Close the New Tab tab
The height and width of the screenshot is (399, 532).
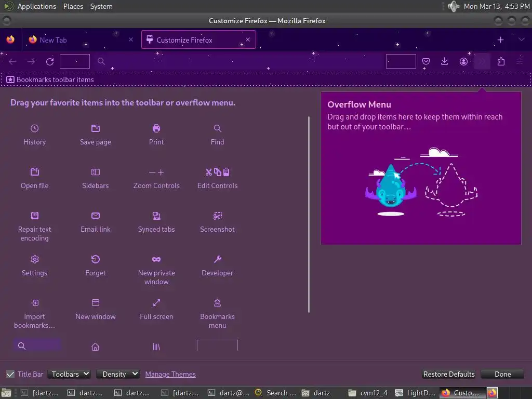pos(131,39)
